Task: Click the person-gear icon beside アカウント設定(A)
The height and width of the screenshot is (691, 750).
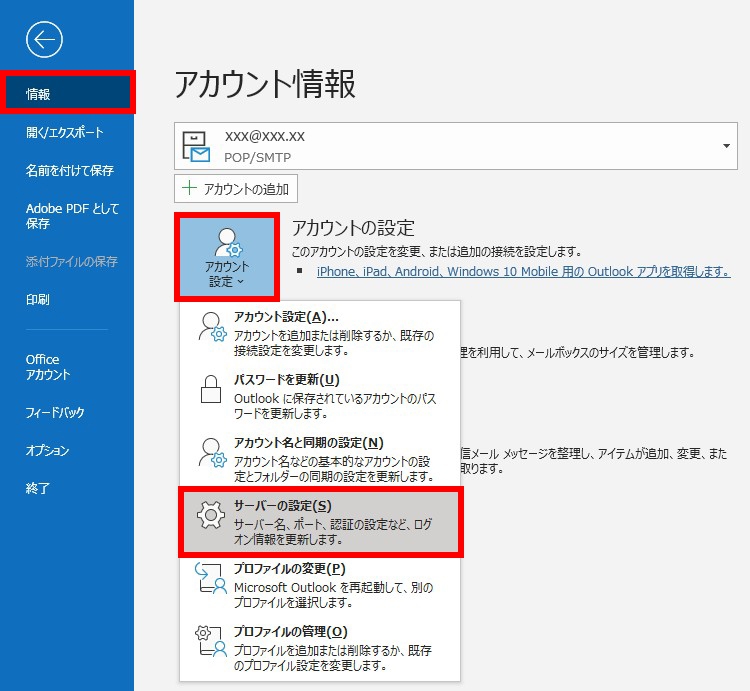Action: [x=212, y=327]
